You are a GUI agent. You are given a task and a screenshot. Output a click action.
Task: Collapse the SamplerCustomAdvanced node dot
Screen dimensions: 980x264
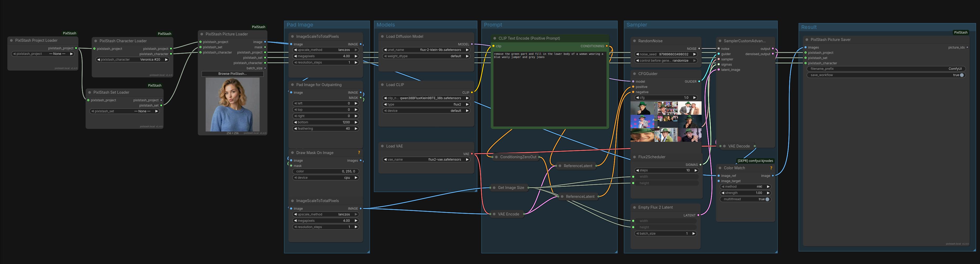click(x=720, y=41)
